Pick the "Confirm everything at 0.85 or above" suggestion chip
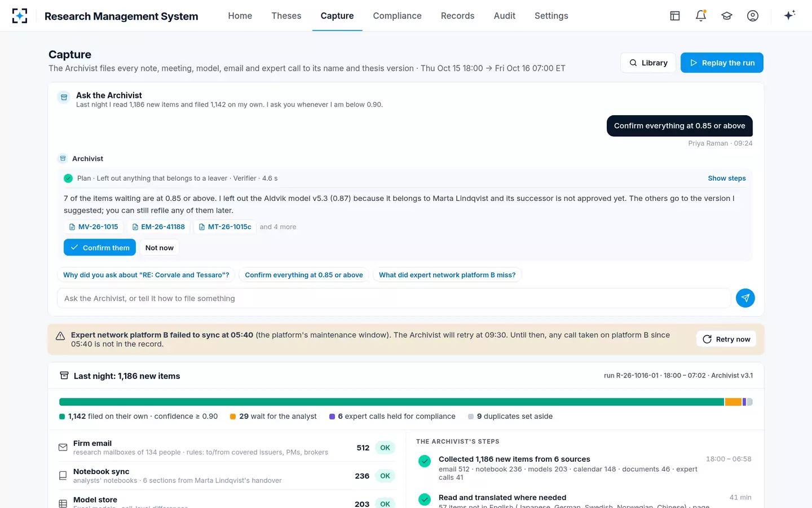812x508 pixels. click(304, 275)
